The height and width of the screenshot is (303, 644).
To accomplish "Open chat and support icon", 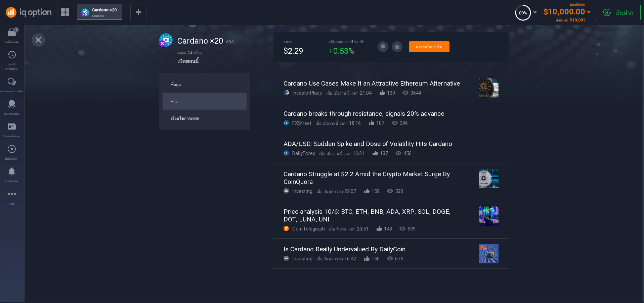I will point(12,82).
